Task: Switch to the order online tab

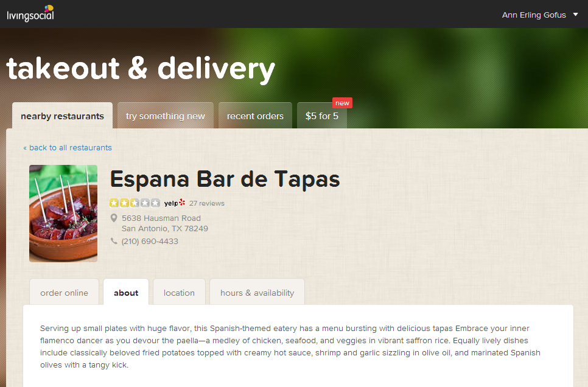Action: click(64, 293)
